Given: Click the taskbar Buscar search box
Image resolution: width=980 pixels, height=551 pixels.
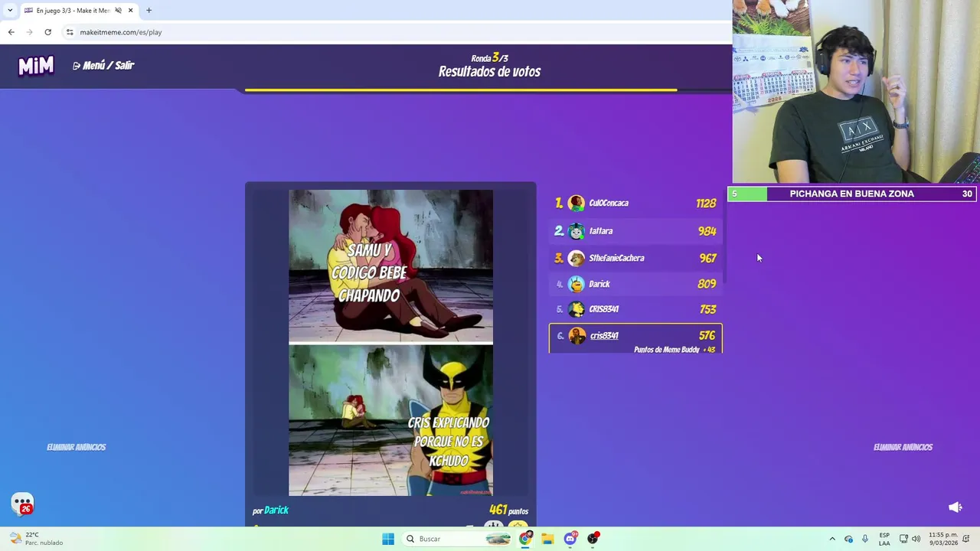Looking at the screenshot, I should 459,539.
